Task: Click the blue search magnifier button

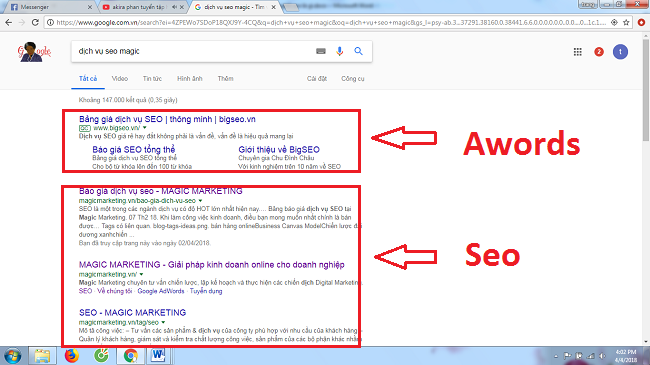Action: [x=359, y=51]
